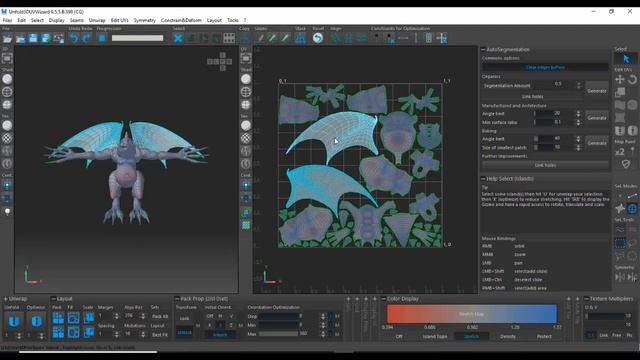Open the Constrain&Deform menu
This screenshot has width=640, height=360.
coord(181,20)
